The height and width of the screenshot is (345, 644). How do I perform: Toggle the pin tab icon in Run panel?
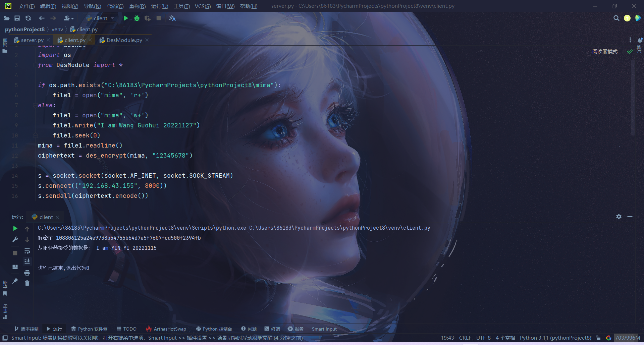click(x=15, y=281)
